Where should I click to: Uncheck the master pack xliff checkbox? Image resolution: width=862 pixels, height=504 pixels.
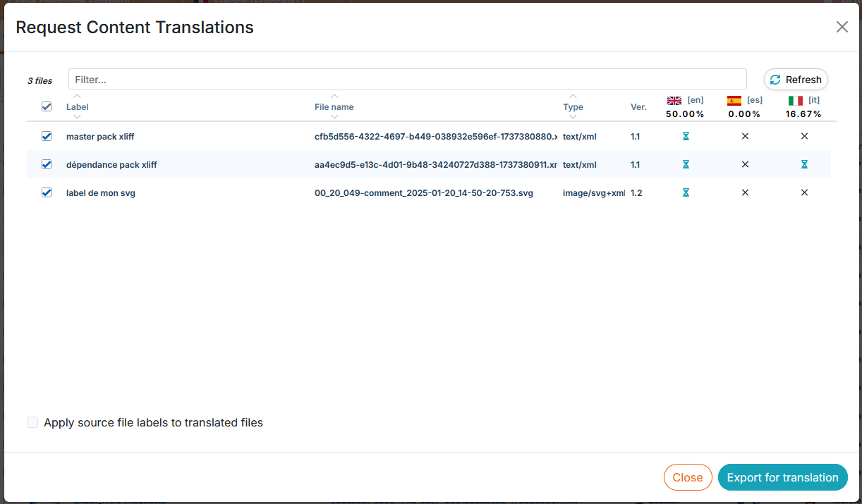(x=47, y=136)
